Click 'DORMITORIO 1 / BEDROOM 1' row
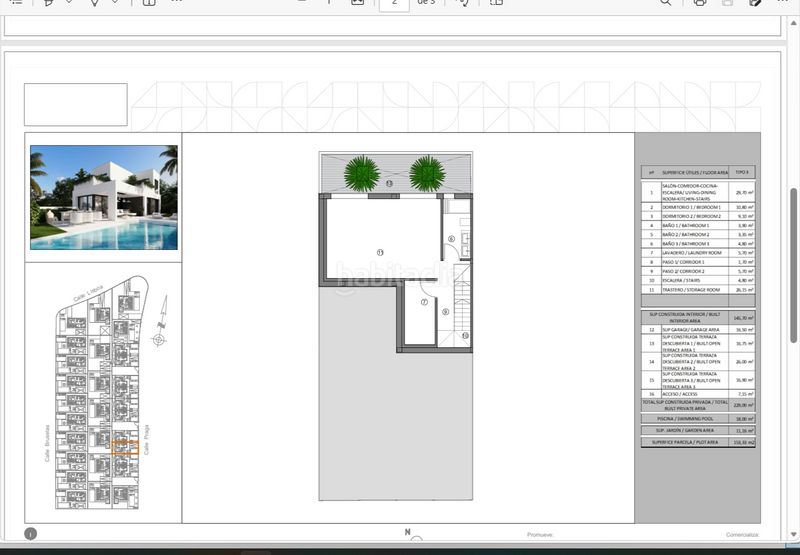Screen dimensions: 800x555 point(698,208)
